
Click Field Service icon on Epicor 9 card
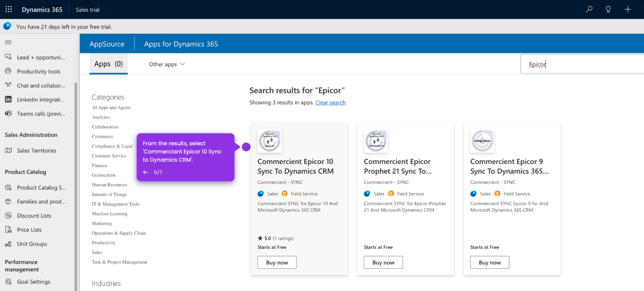coord(497,194)
